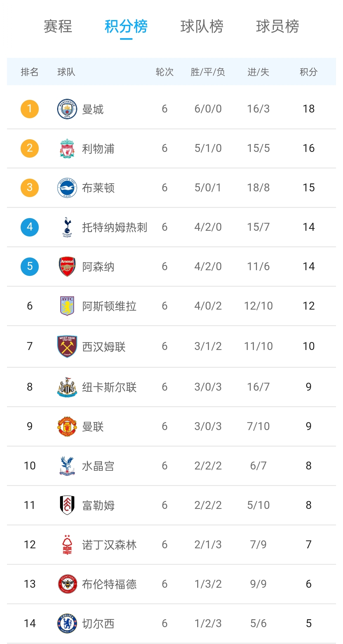This screenshot has width=343, height=644.
Task: Open the Crystal Palace eagle logo
Action: point(67,466)
